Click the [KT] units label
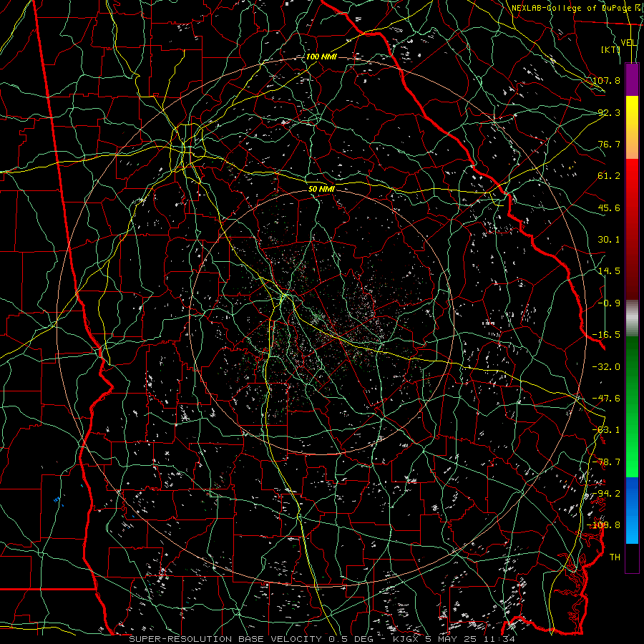Viewport: 644px width, 644px height. (610, 49)
